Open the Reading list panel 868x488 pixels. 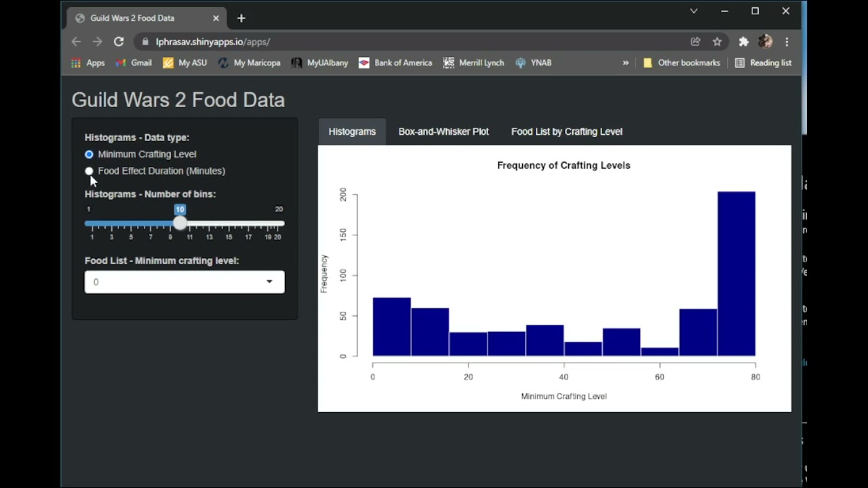click(763, 63)
